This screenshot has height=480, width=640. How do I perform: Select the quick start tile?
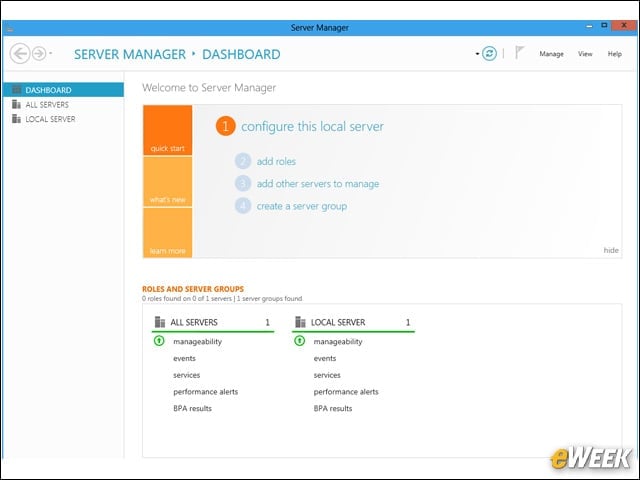click(167, 130)
